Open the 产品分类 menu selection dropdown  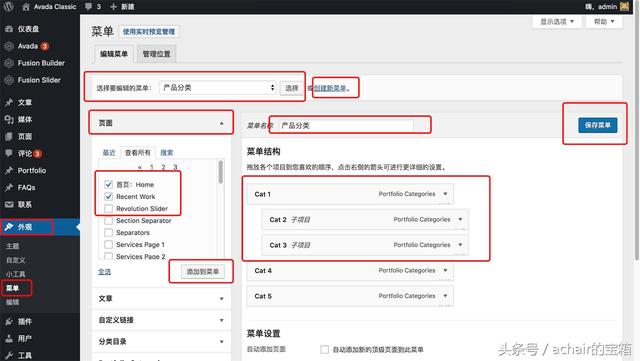(x=218, y=88)
